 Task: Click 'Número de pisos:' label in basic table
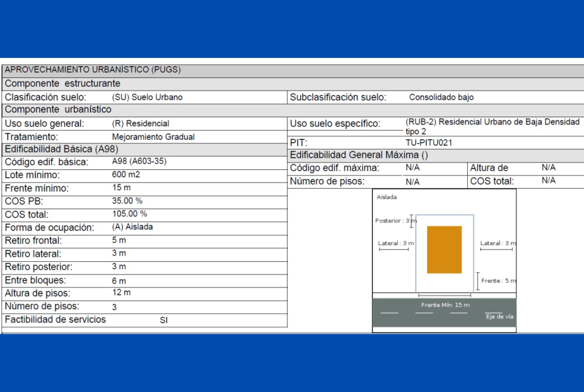pos(42,306)
